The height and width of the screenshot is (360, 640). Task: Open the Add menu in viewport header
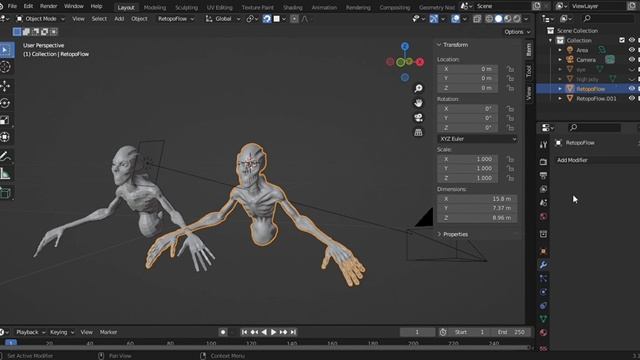point(119,19)
